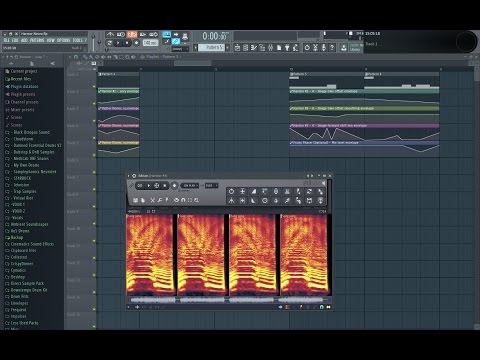Viewport: 480px width, 360px height.
Task: Click the view playlist icon in the main toolbar
Action: pos(237,48)
